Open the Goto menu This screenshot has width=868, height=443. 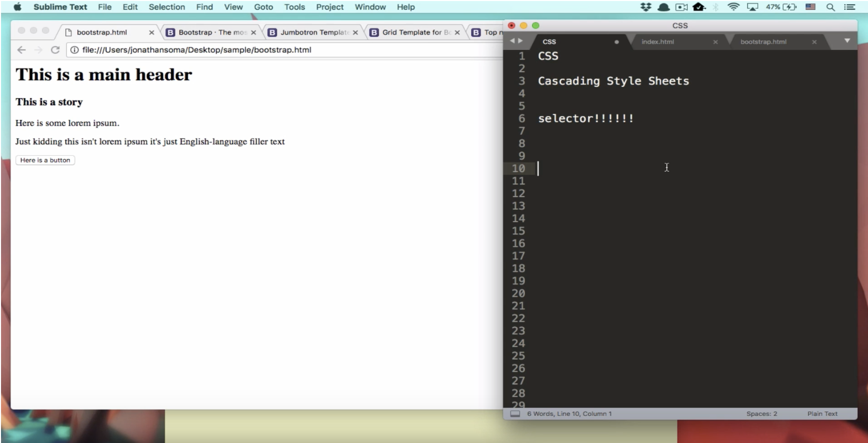(x=263, y=7)
